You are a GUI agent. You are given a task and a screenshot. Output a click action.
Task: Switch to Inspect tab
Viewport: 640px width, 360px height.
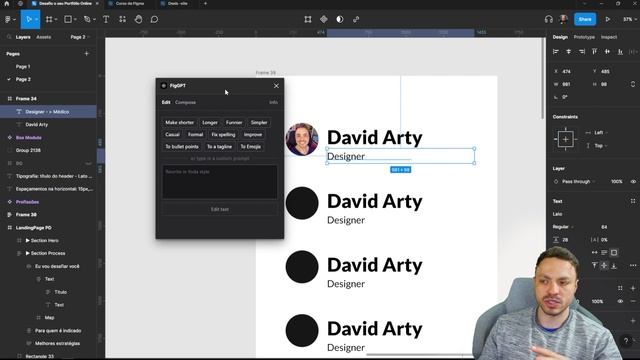point(609,37)
